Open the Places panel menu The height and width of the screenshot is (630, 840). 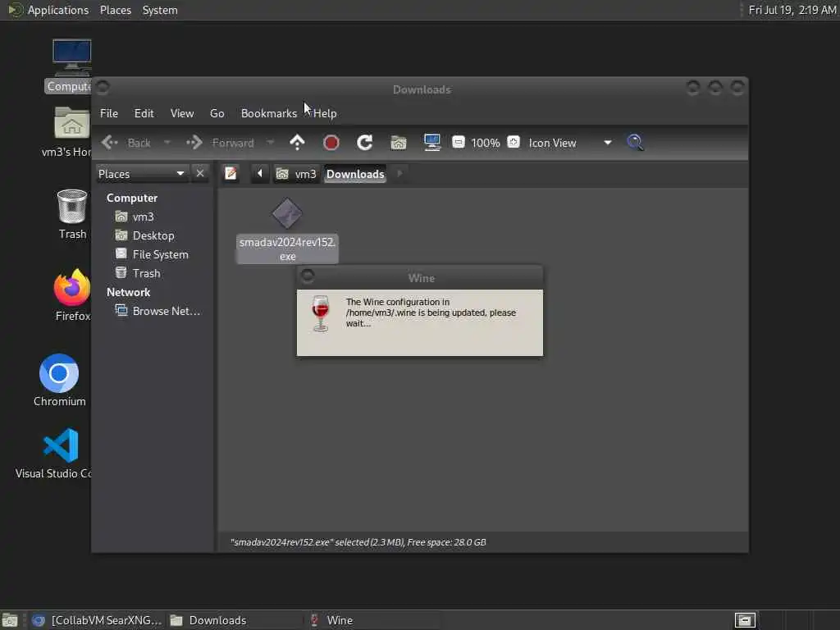click(x=115, y=10)
